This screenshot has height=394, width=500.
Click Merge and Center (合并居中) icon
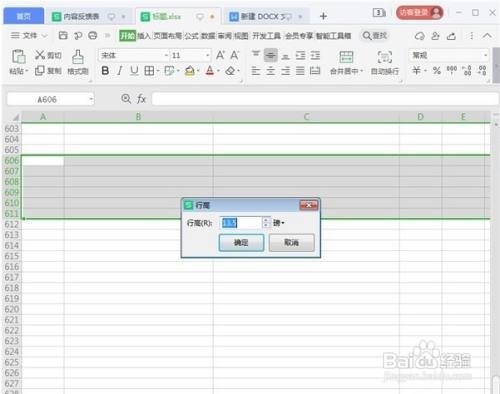346,57
